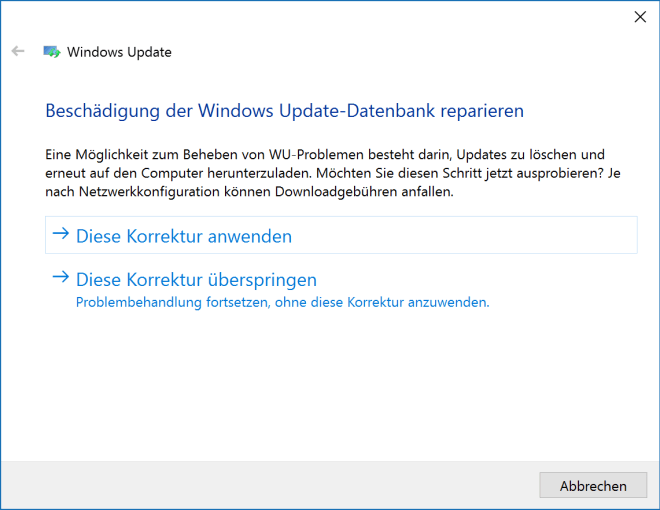Click the gray footer bar left of Abbrechen

[x=269, y=485]
